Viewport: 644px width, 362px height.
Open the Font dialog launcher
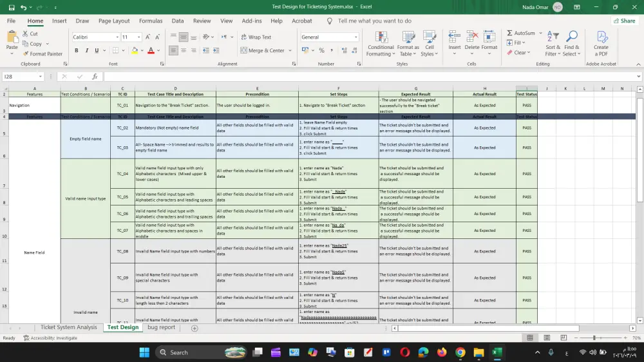tap(162, 64)
